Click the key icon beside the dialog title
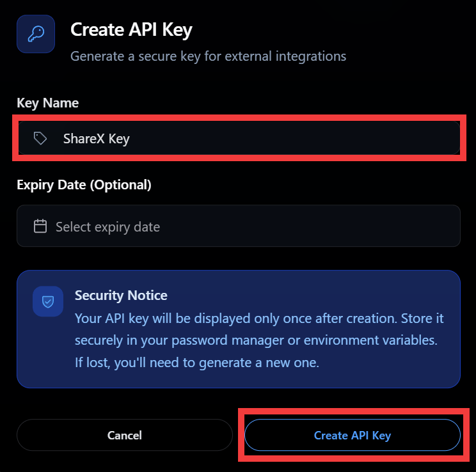476x472 pixels. click(36, 34)
